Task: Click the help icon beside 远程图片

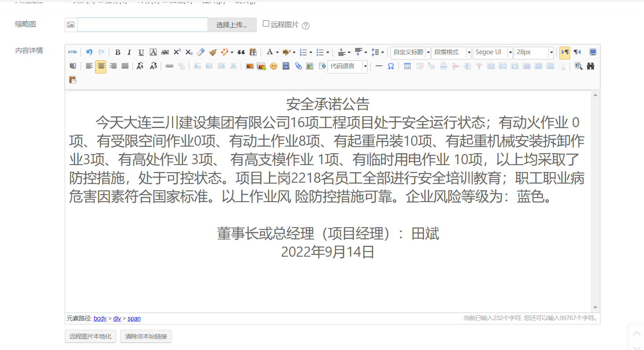Action: [306, 26]
